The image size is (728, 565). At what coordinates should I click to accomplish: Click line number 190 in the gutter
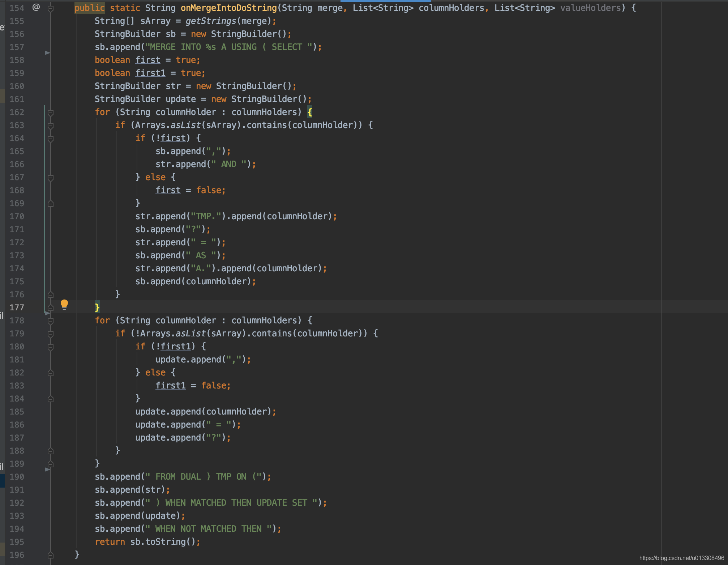(x=17, y=477)
